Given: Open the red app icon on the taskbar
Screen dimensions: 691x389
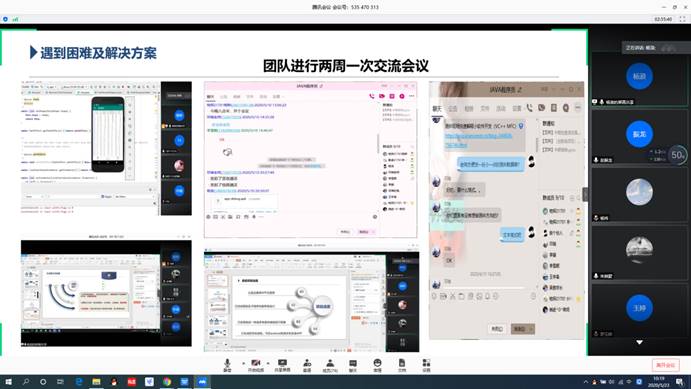Looking at the screenshot, I should pos(132,382).
